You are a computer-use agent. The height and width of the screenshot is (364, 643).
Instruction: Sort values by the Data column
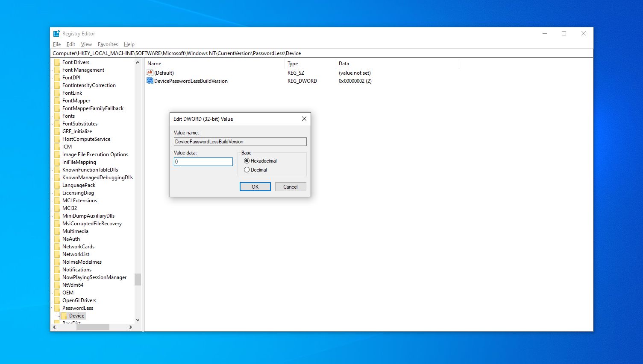pos(397,64)
